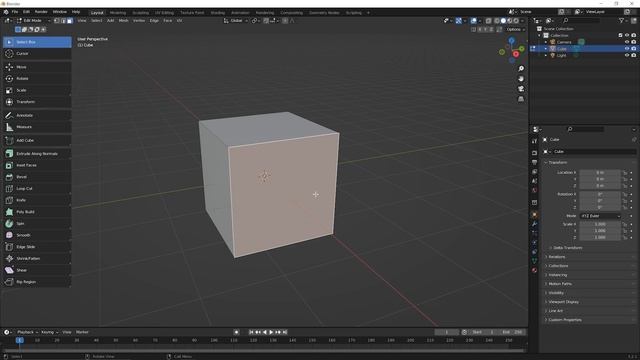Select the Shear tool

click(37, 270)
